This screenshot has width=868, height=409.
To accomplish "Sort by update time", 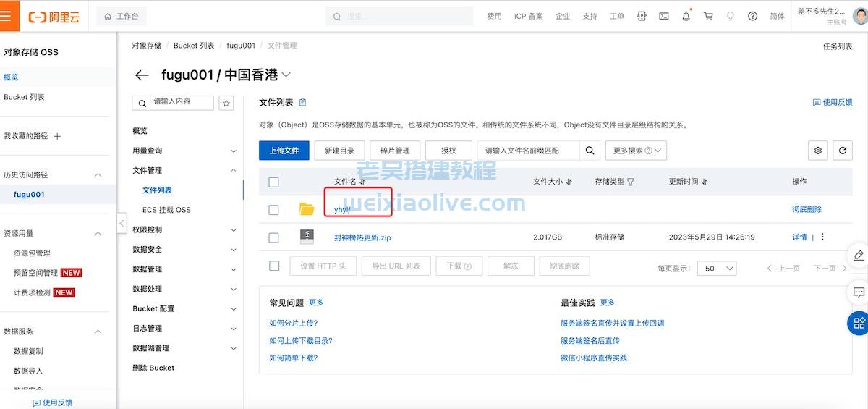I will (x=704, y=182).
